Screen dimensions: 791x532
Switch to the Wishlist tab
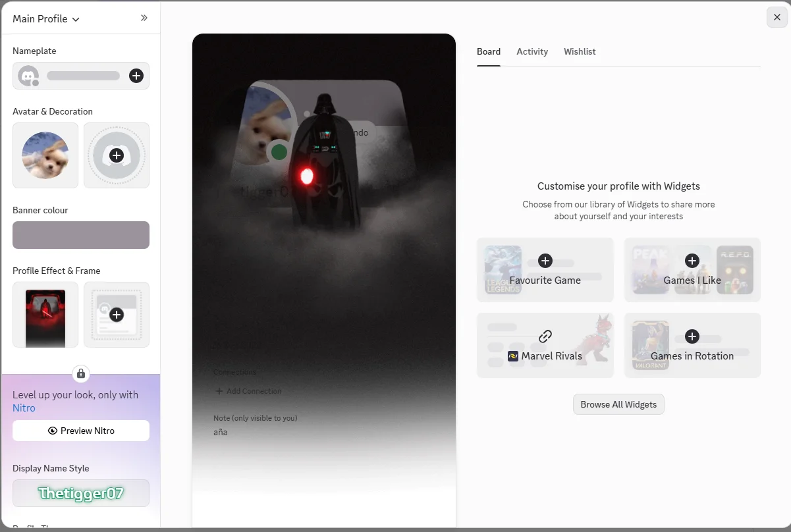(x=580, y=51)
